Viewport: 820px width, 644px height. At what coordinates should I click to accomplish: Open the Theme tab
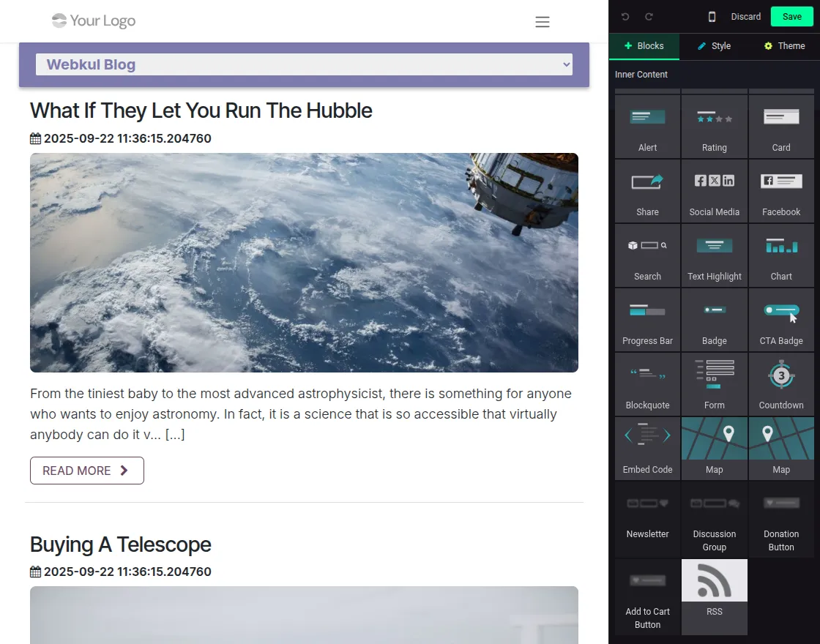[x=784, y=46]
